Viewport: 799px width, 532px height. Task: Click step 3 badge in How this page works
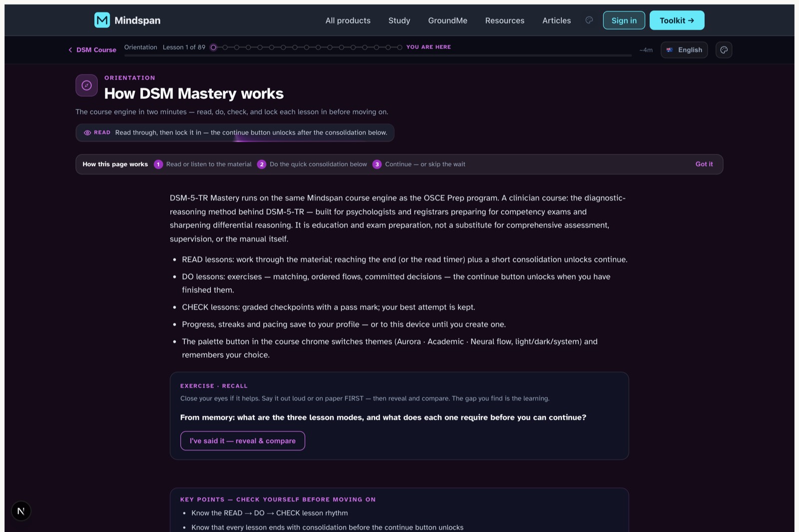click(377, 164)
